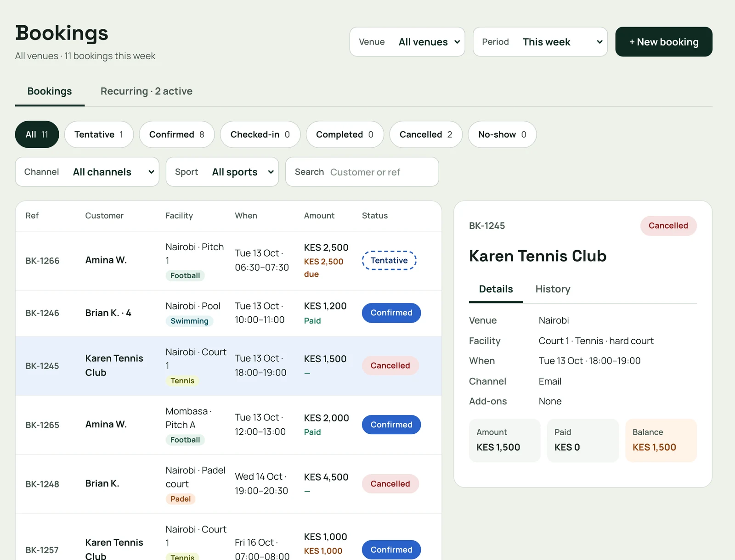Switch to the Recurring 2 active tab
The height and width of the screenshot is (560, 735).
(147, 91)
